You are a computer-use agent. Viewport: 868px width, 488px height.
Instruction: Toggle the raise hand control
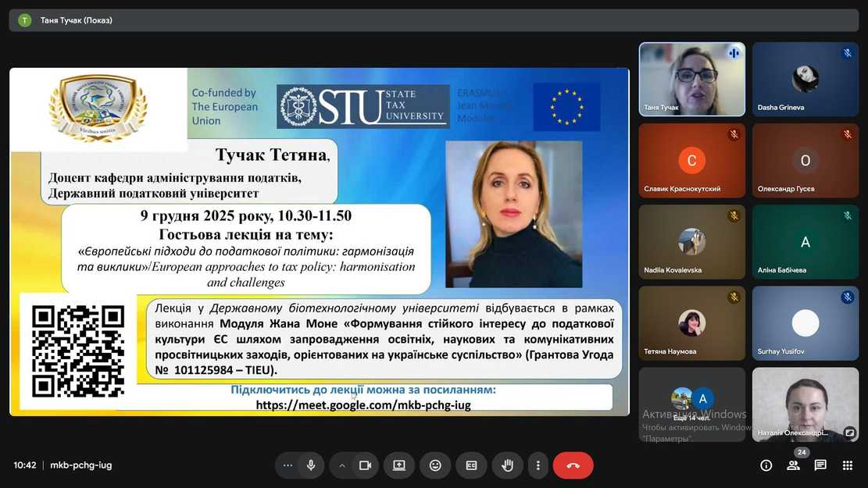[x=507, y=465]
